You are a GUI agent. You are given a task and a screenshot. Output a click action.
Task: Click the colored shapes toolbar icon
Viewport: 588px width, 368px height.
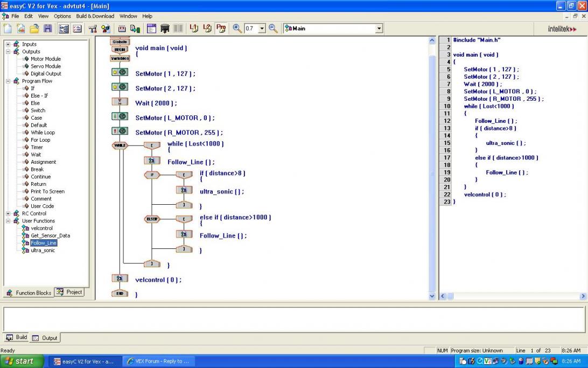[106, 29]
